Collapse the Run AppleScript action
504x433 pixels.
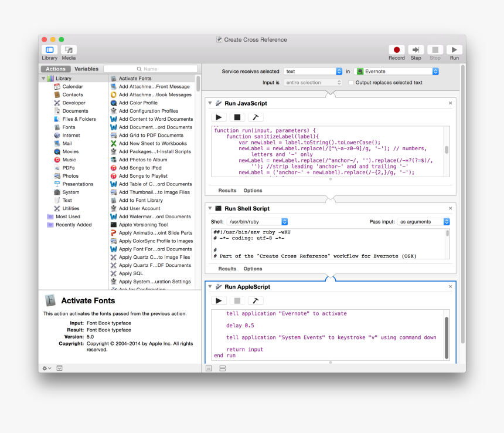(210, 287)
